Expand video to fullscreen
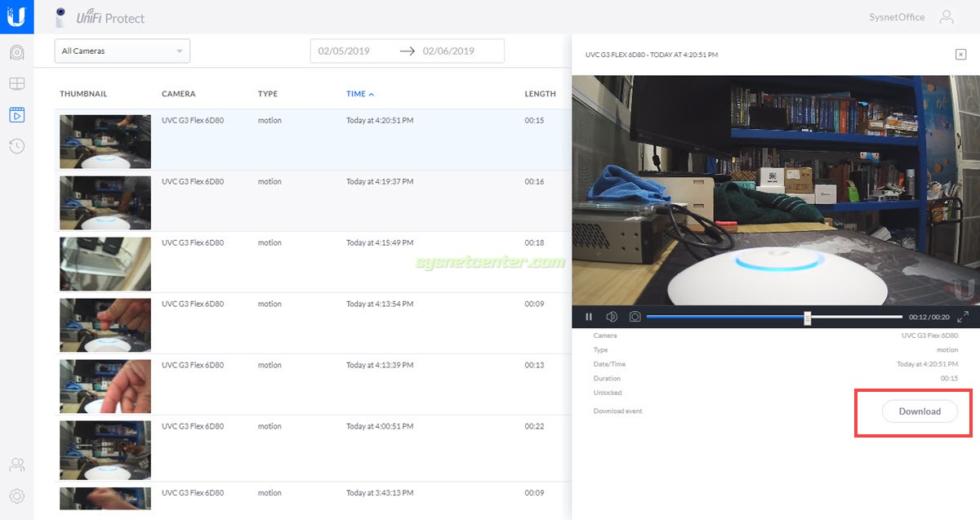 (x=963, y=317)
